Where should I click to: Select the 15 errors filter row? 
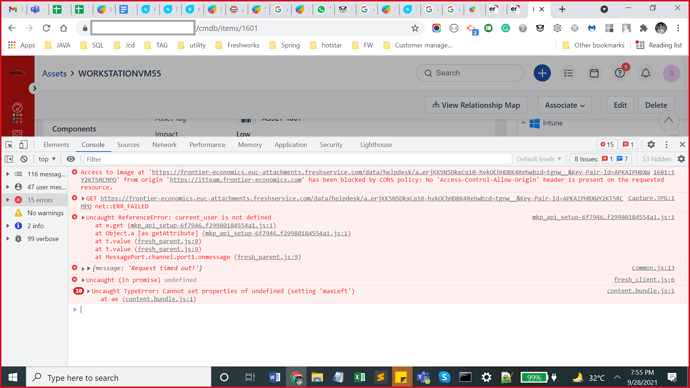34,200
